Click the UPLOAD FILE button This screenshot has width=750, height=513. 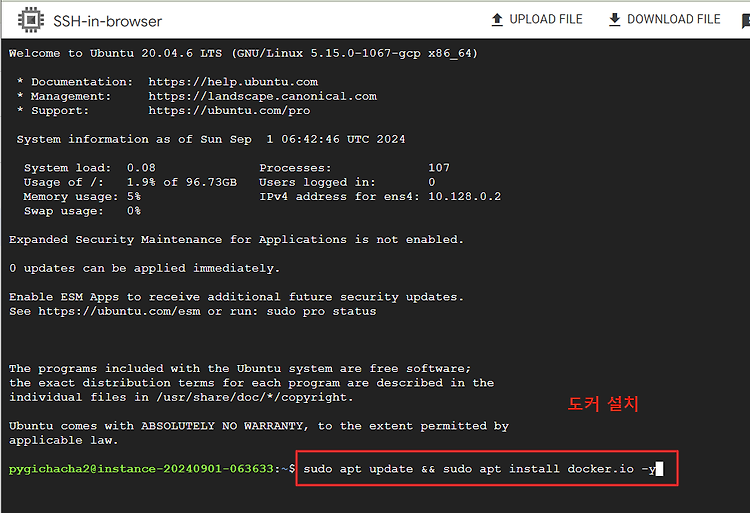[537, 20]
